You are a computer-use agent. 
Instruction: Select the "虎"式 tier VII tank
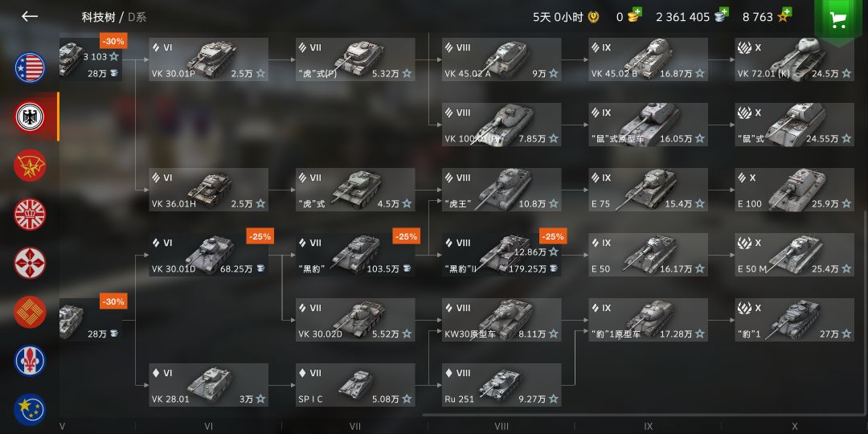click(x=355, y=190)
